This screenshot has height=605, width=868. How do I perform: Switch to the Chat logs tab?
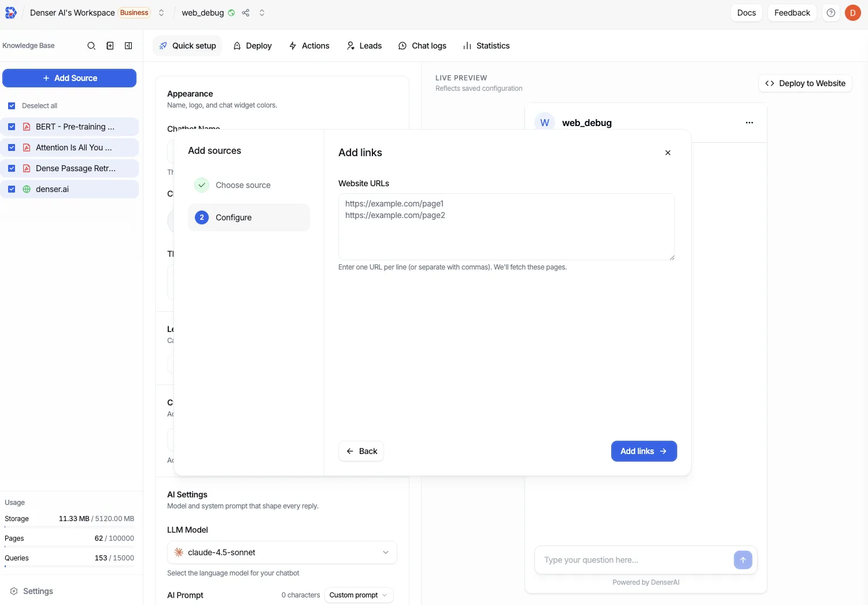[x=422, y=46]
